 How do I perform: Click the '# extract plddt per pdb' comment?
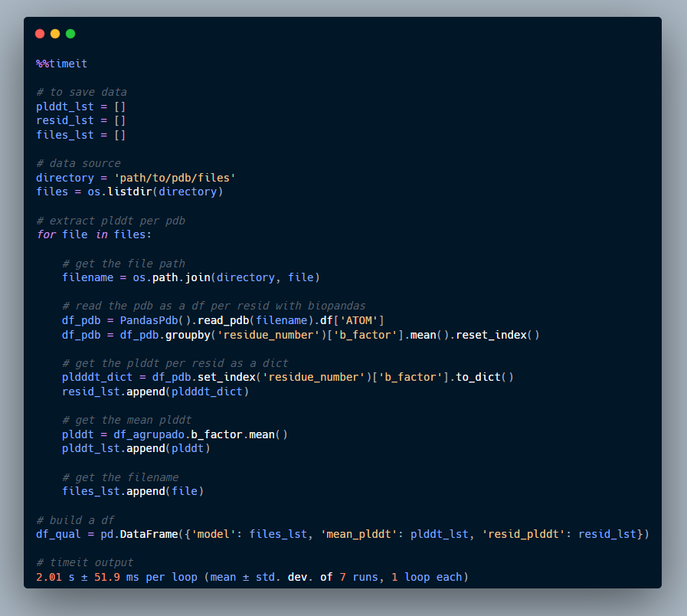[x=111, y=221]
